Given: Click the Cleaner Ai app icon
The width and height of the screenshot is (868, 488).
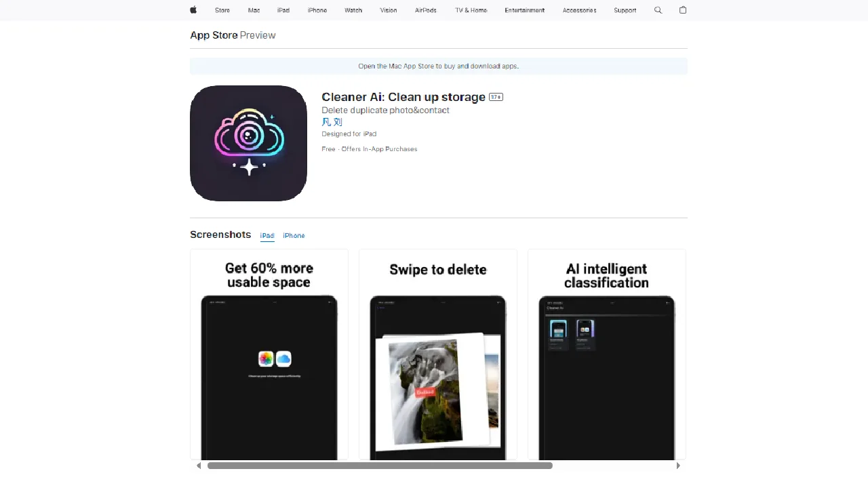Looking at the screenshot, I should click(248, 143).
